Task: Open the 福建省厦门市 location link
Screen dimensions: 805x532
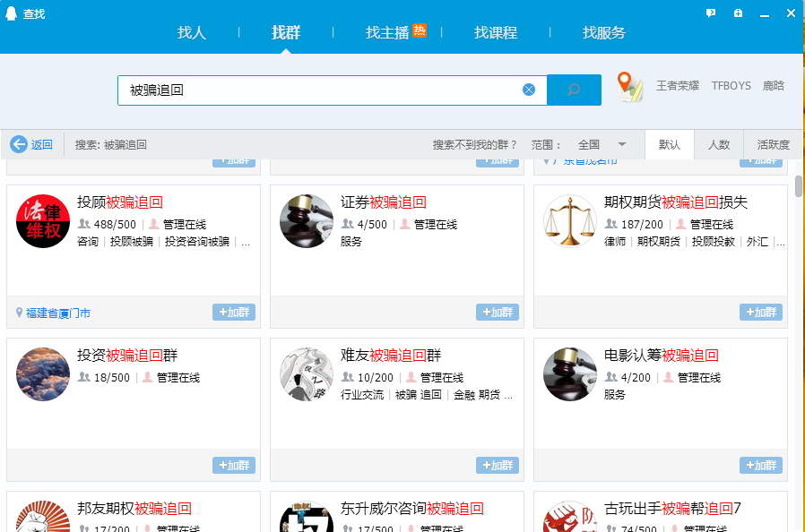Action: coord(58,313)
